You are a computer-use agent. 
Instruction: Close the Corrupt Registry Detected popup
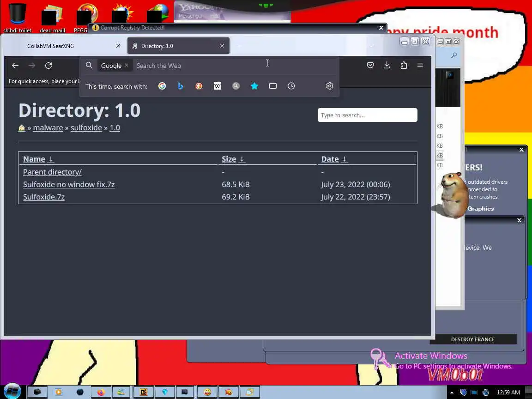pos(381,28)
